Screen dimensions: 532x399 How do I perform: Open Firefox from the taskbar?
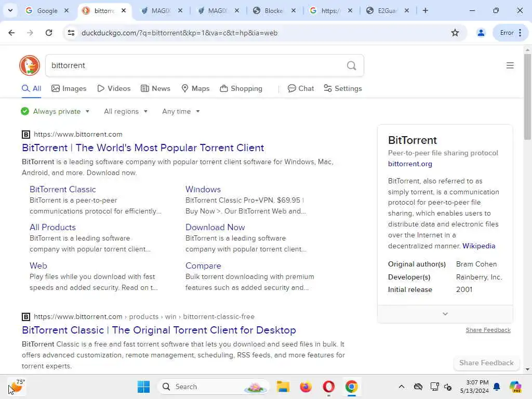(x=305, y=387)
